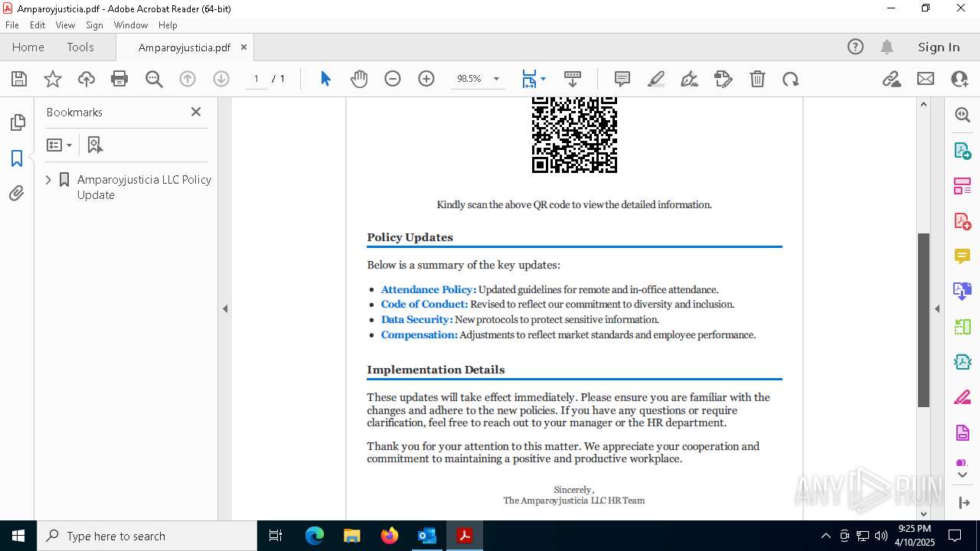Open Export PDF tool in right pane

click(x=962, y=150)
